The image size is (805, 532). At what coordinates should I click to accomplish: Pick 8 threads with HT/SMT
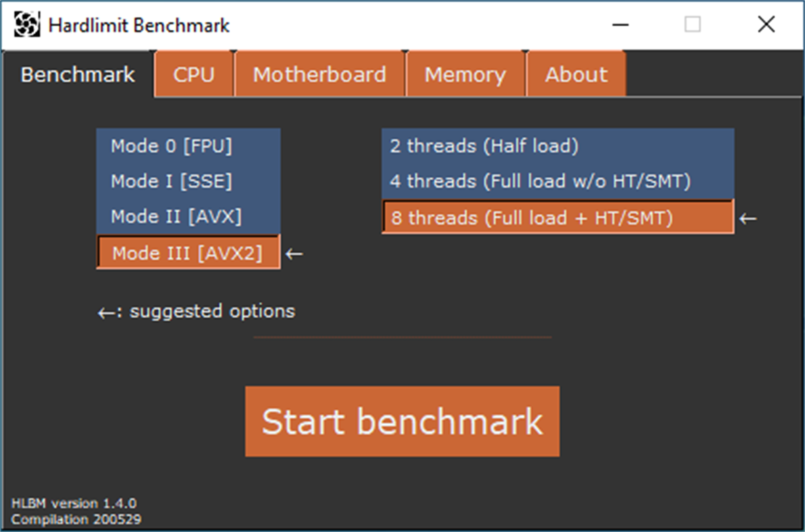pos(532,218)
